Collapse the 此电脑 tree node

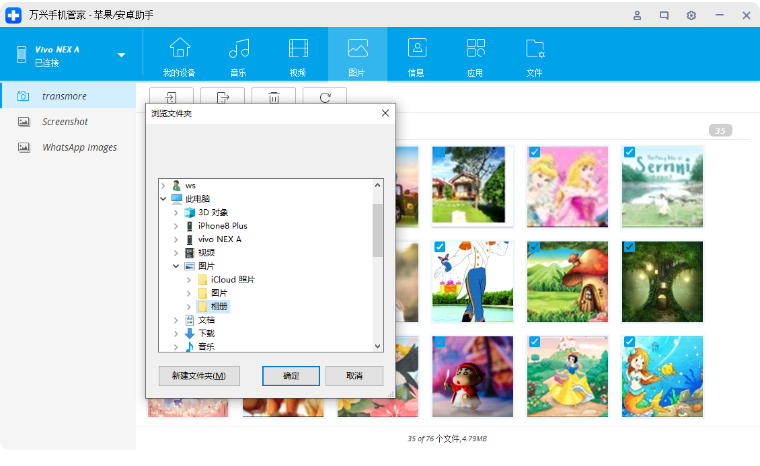pyautogui.click(x=164, y=199)
